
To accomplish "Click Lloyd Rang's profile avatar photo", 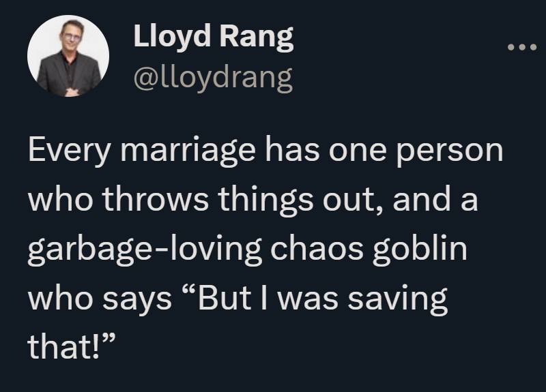I will [68, 56].
